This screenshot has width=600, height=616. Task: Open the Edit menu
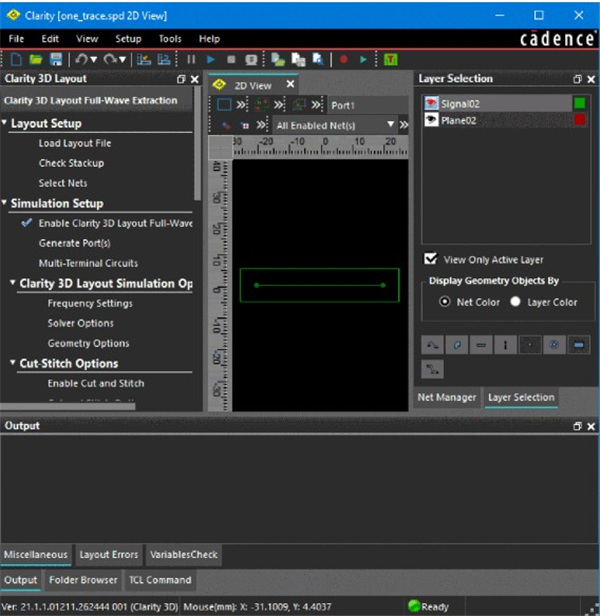click(x=50, y=39)
